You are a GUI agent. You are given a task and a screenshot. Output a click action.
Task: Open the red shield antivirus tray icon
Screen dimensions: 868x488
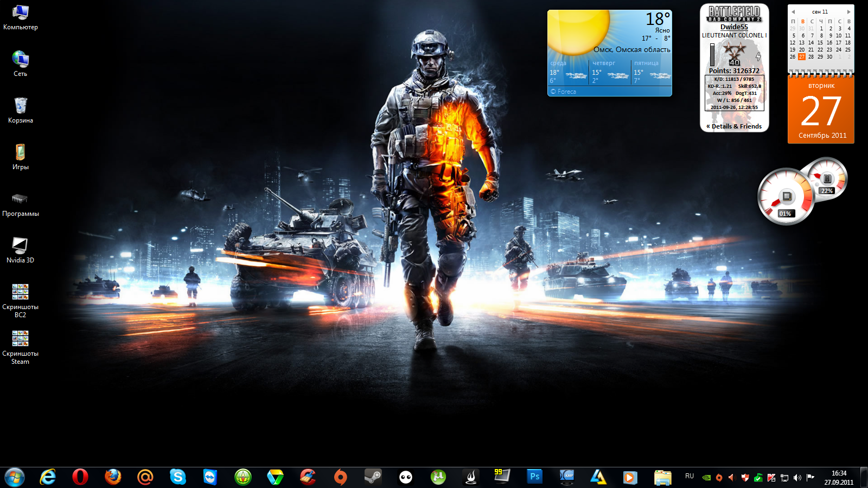745,478
